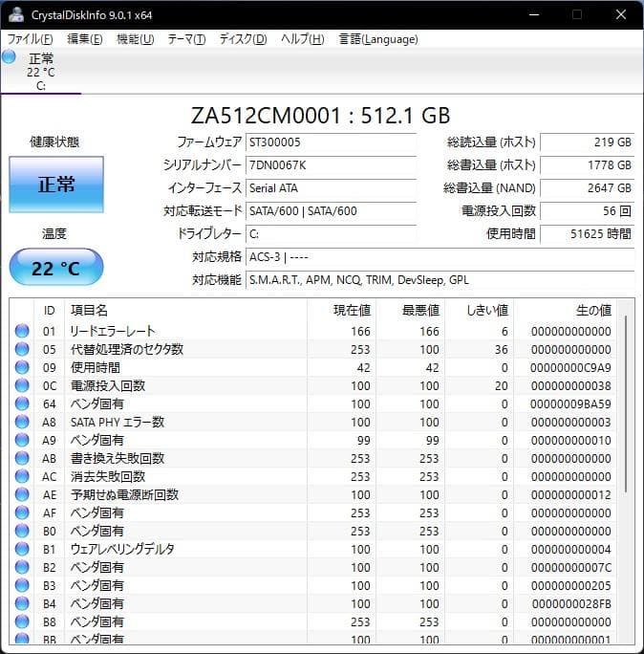The image size is (644, 654).
Task: Click the 総書込量 (ホスト) value 1778 GB
Action: (588, 165)
